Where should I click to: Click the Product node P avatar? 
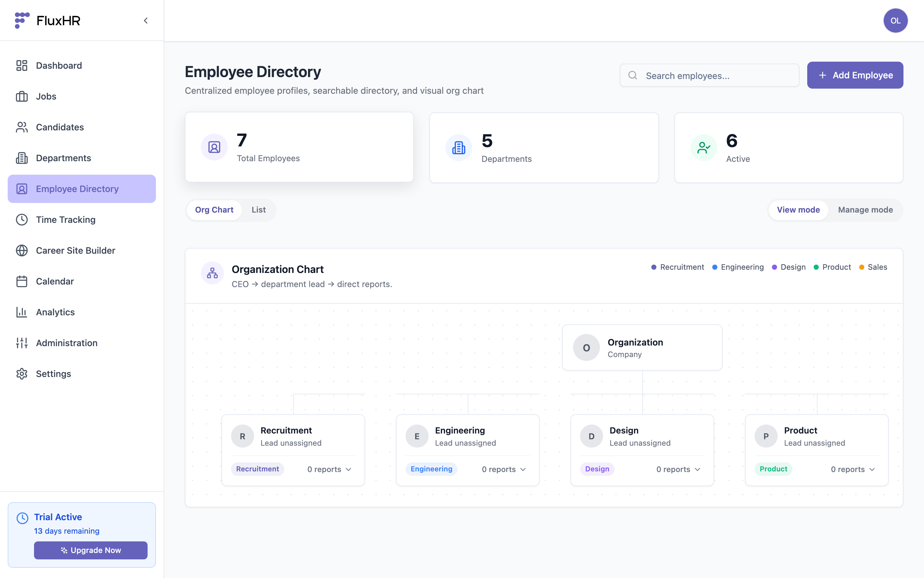click(766, 436)
